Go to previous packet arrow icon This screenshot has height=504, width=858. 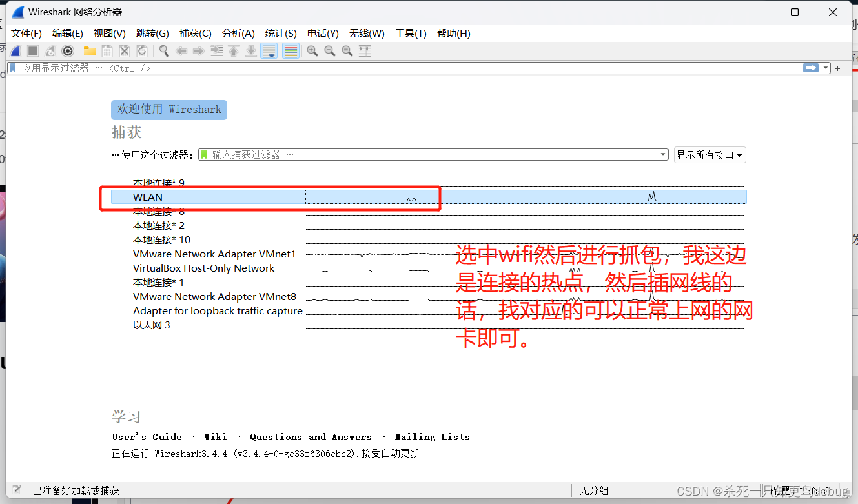click(181, 51)
